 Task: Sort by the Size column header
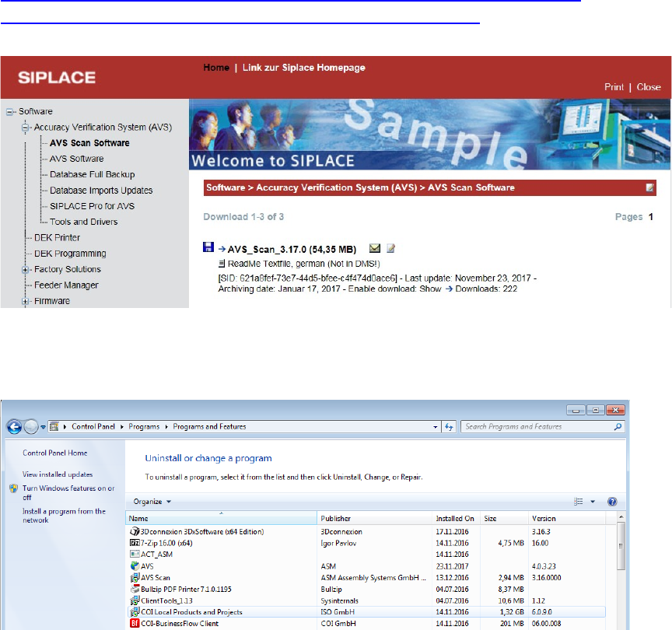[505, 519]
